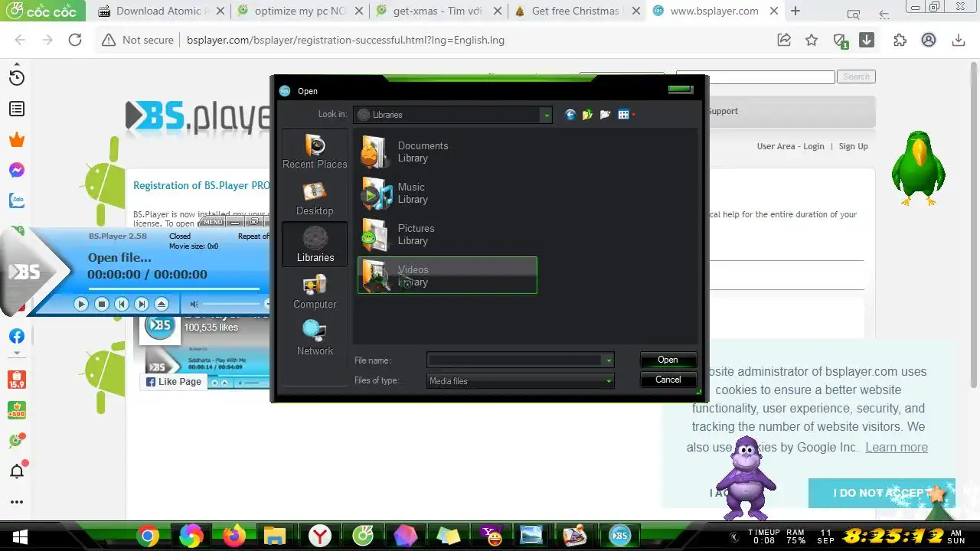
Task: Go up one folder level icon
Action: point(587,115)
